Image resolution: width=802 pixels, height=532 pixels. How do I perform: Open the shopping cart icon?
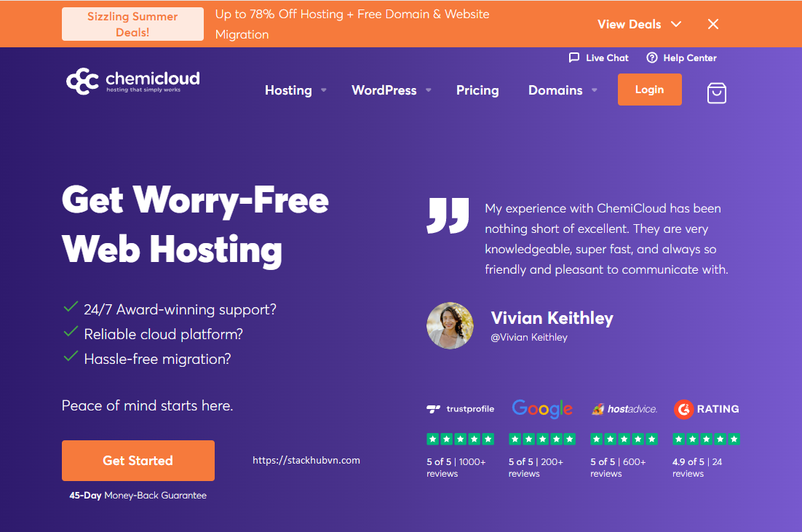click(x=716, y=92)
